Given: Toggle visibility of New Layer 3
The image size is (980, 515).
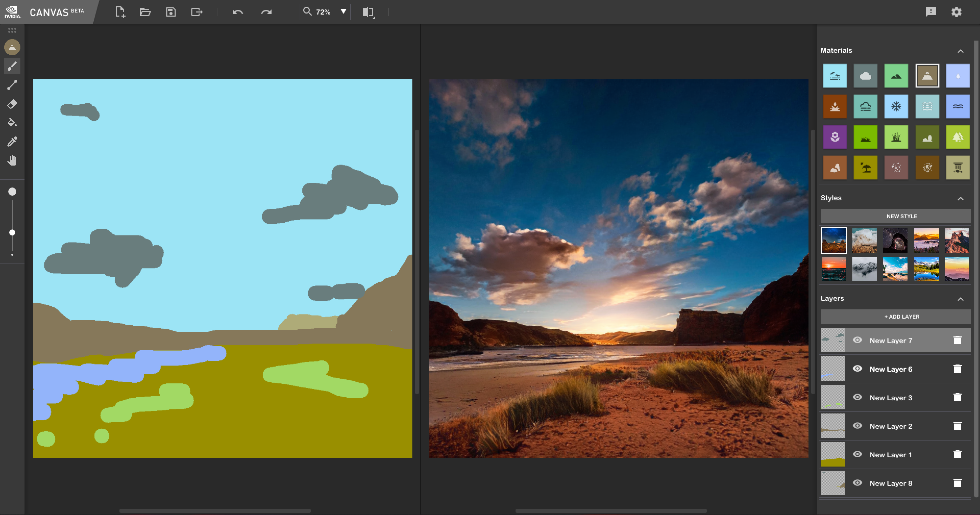Looking at the screenshot, I should 856,397.
